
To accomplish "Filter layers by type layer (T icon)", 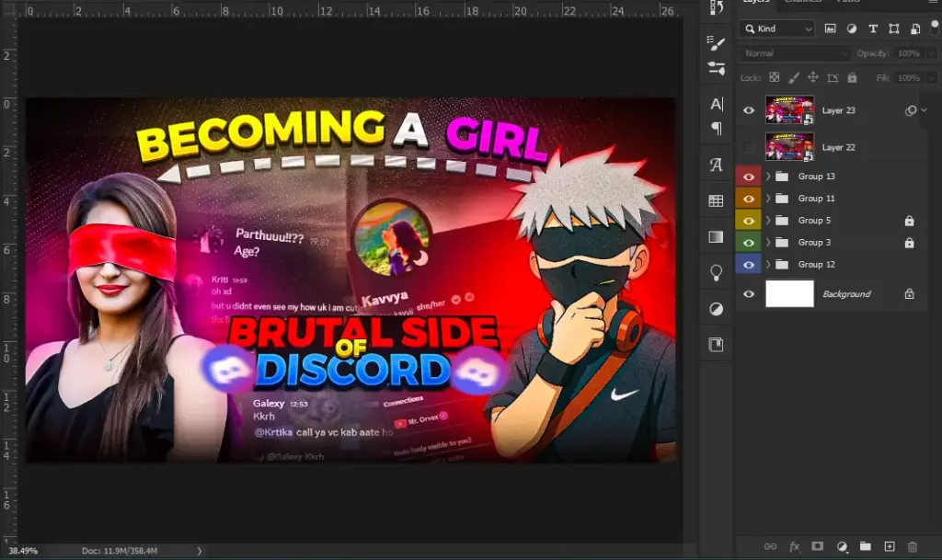I will [x=873, y=29].
